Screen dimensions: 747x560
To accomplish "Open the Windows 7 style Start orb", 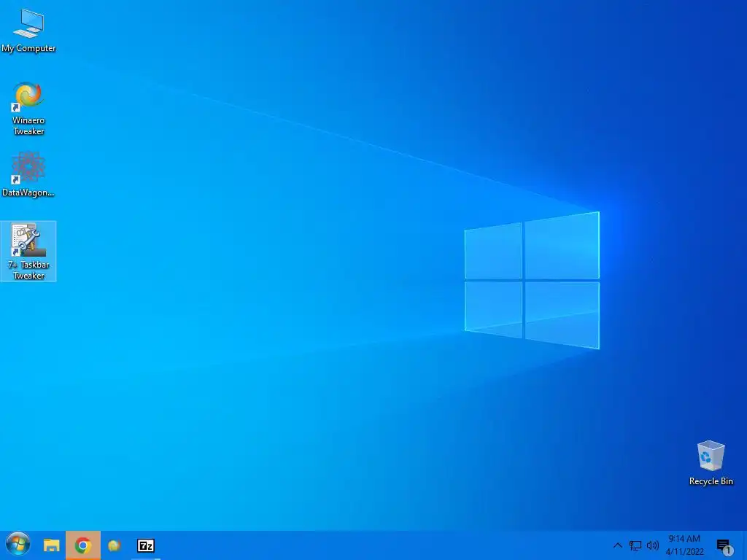I will coord(18,545).
